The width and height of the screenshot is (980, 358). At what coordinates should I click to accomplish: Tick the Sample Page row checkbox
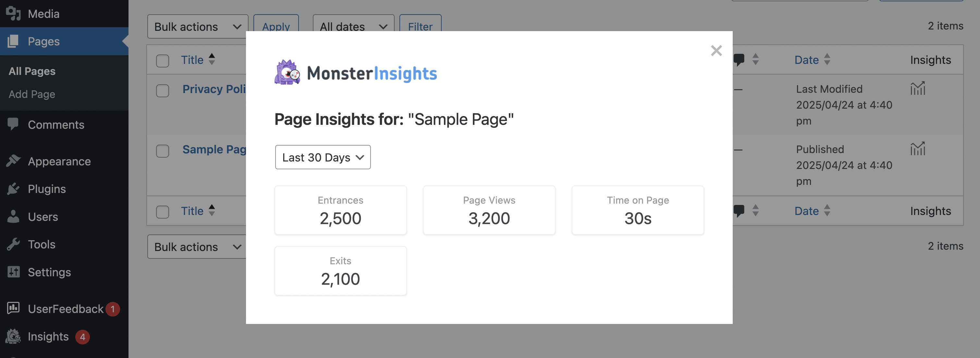(163, 151)
